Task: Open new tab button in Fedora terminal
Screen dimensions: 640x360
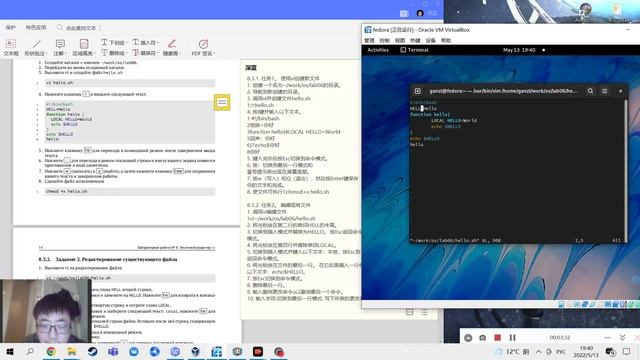Action: tap(418, 91)
